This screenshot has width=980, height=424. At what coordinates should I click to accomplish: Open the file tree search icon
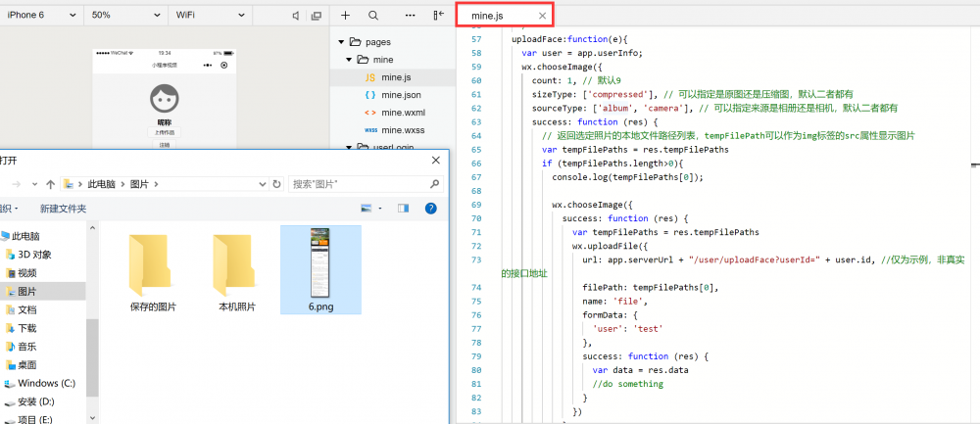[373, 16]
